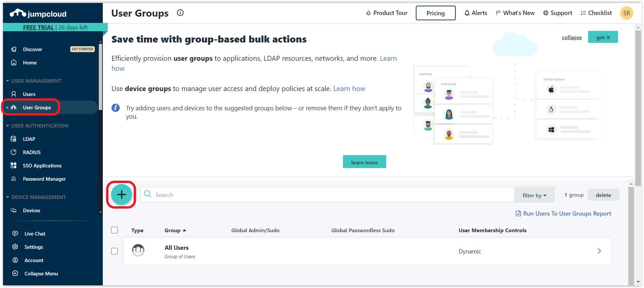Click the Dynamic membership cell

pyautogui.click(x=470, y=251)
